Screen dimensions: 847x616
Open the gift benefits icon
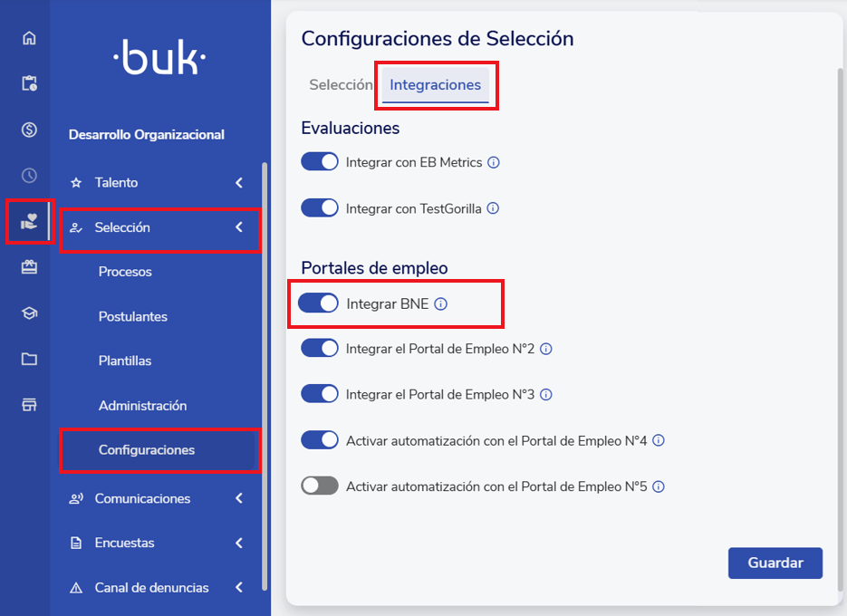[x=29, y=266]
